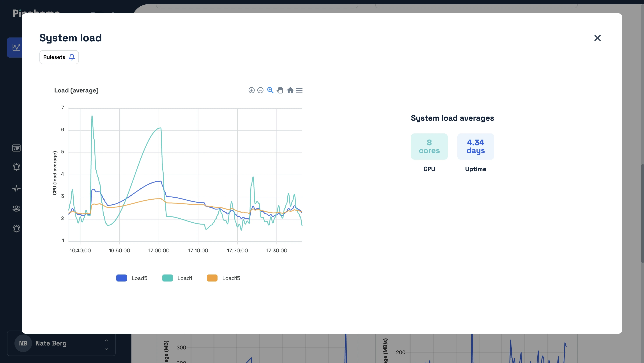
Task: Reset chart zoom with the home icon
Action: [x=290, y=90]
